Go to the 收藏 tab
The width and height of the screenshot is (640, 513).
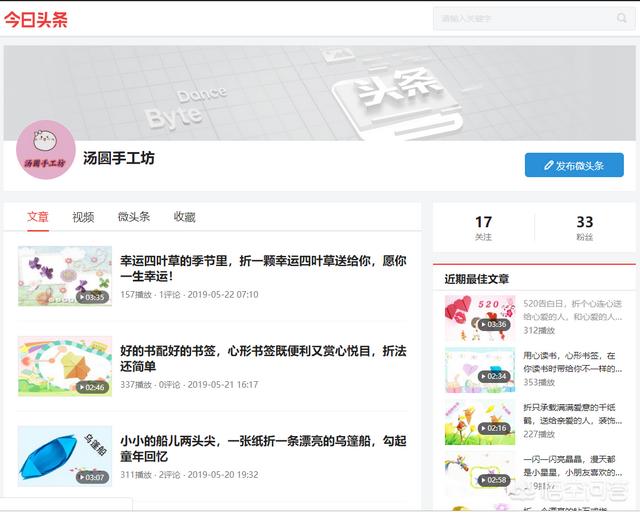tap(184, 217)
